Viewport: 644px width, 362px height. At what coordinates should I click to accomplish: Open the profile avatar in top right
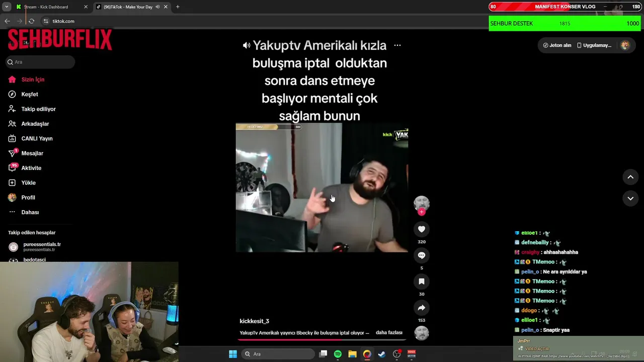625,45
